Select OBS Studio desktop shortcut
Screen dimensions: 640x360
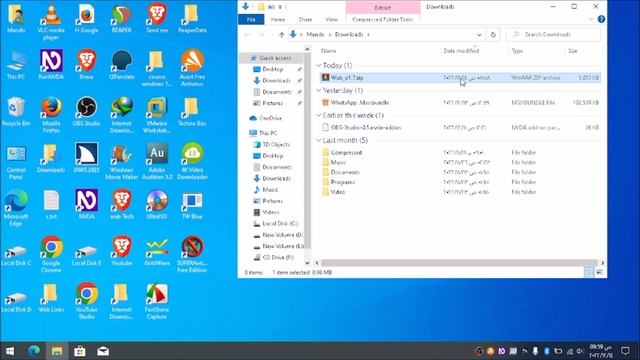tap(86, 111)
